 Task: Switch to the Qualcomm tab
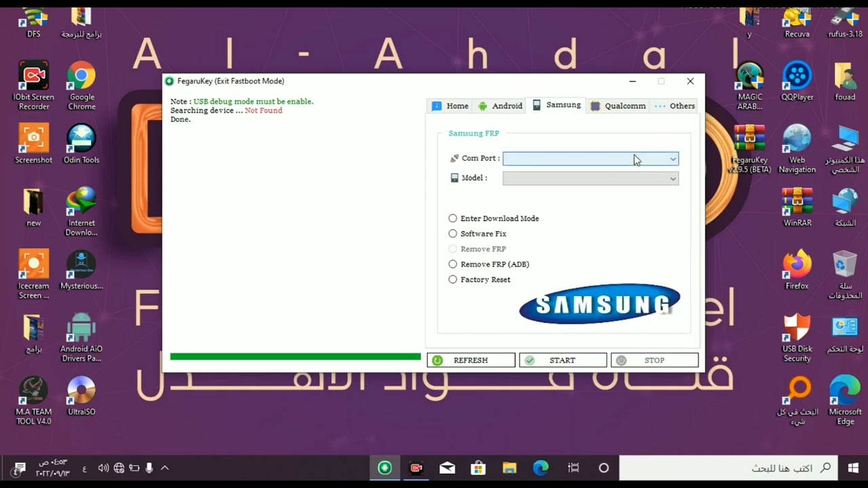tap(618, 106)
